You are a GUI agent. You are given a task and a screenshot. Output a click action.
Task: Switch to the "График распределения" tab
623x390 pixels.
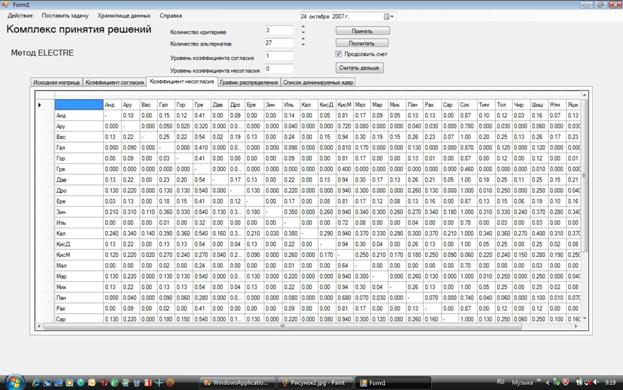pos(249,82)
